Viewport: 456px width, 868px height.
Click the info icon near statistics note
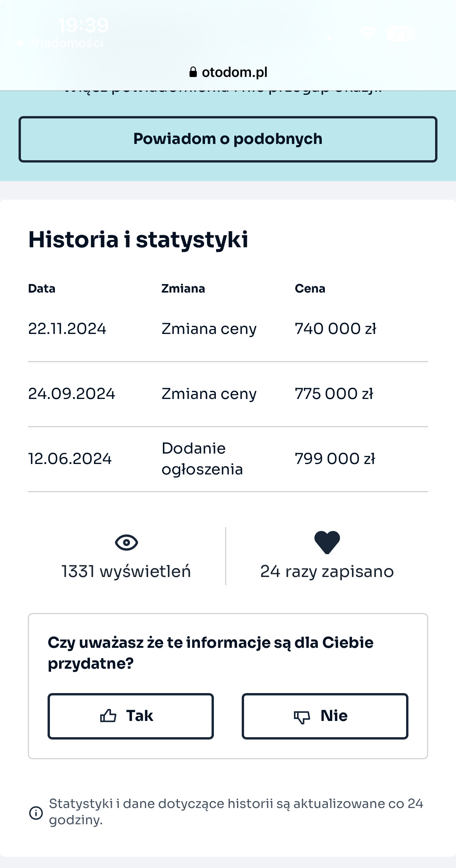[x=36, y=813]
